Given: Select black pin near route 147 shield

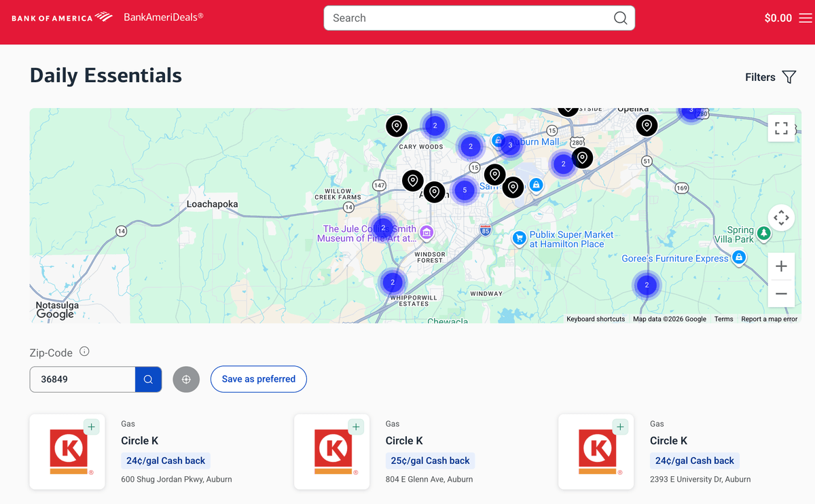Looking at the screenshot, I should (413, 181).
